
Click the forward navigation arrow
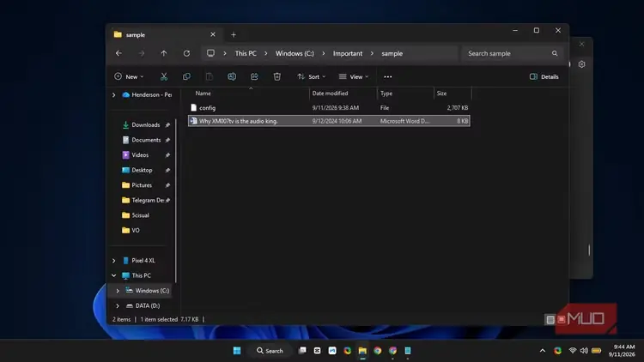click(x=142, y=53)
